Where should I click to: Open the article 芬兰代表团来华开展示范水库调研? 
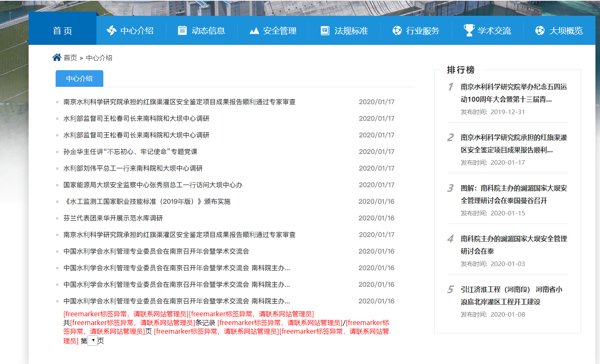[x=113, y=218]
